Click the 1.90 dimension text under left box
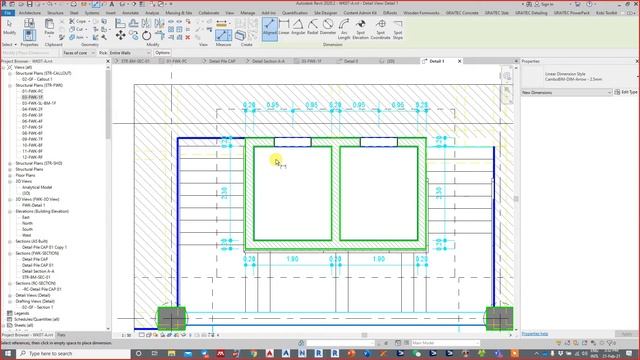Viewport: 640px width, 360px height. coord(292,259)
